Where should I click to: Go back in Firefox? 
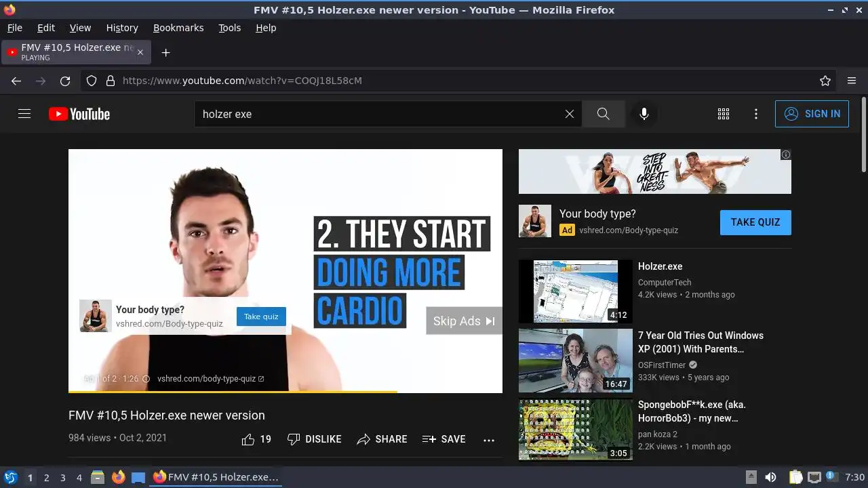(16, 81)
